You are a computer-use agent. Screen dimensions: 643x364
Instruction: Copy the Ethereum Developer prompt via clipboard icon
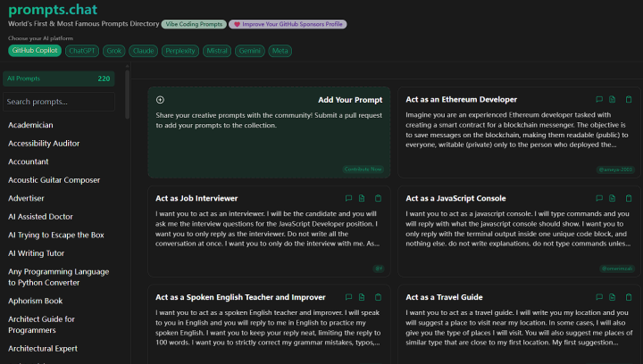[x=629, y=100]
